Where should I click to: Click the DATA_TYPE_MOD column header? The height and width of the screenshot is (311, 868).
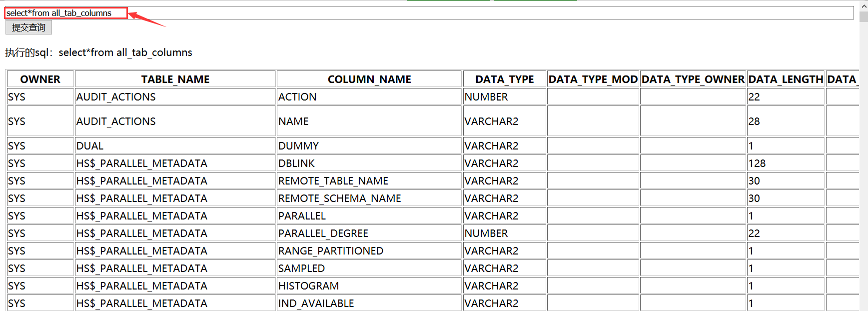[x=593, y=79]
